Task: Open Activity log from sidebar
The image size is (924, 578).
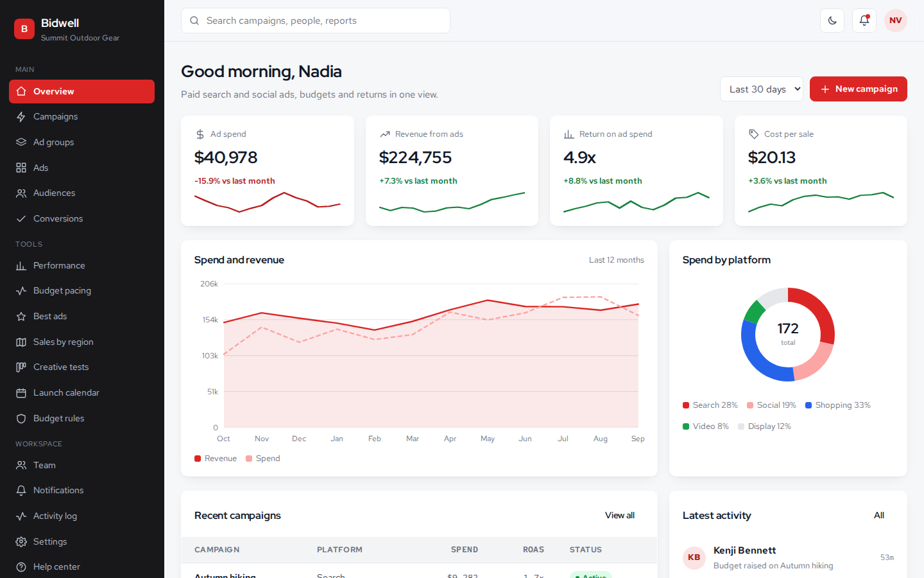Action: 81,516
